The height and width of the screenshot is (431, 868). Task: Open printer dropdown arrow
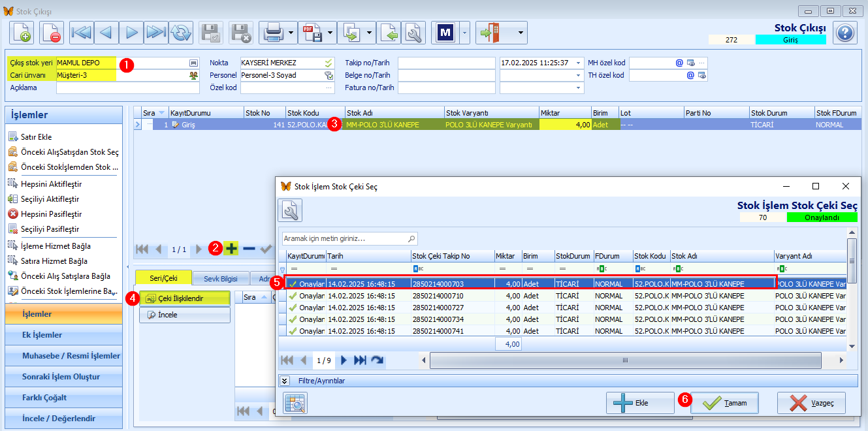tap(291, 32)
